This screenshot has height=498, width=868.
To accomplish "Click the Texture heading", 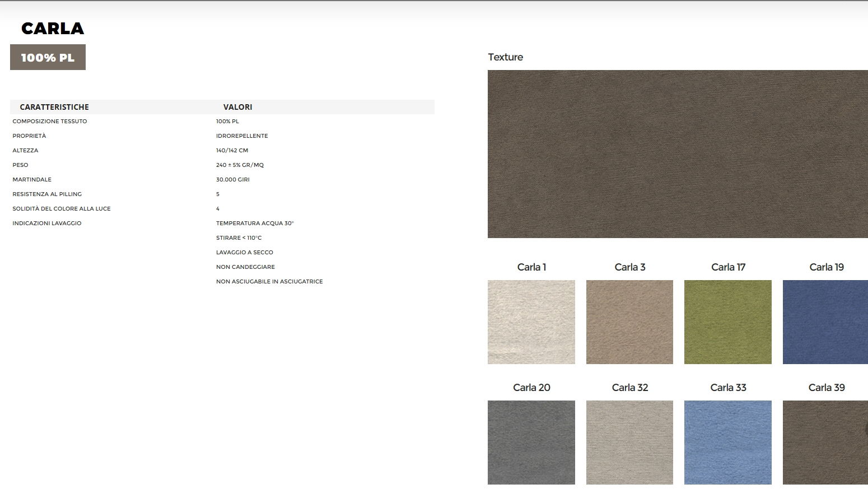I will (x=505, y=57).
